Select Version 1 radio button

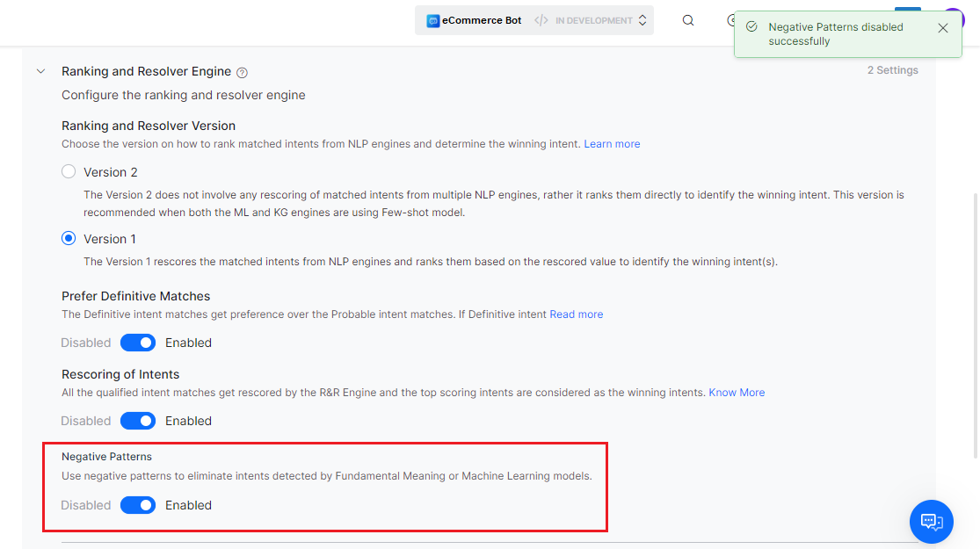[69, 239]
